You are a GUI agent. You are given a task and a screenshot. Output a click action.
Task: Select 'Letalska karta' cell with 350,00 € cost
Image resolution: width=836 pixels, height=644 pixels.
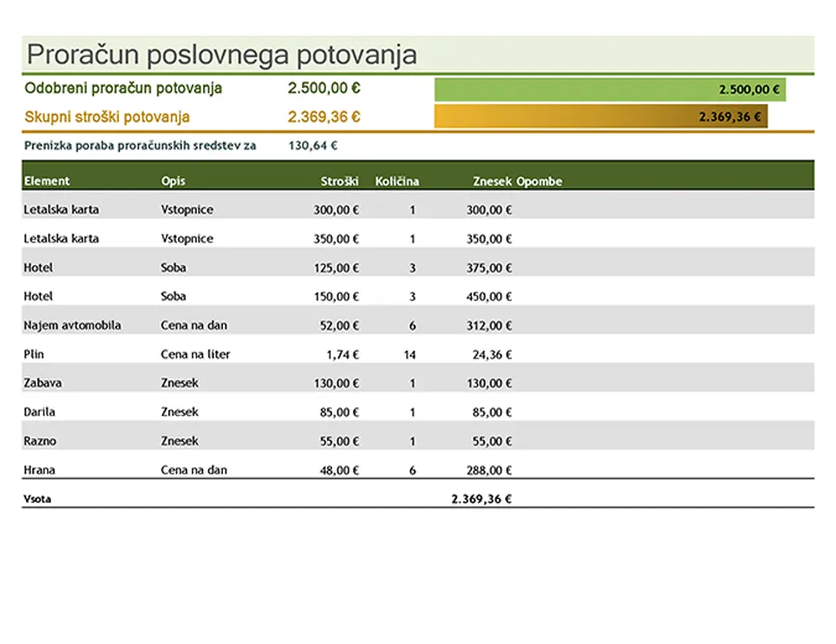61,238
